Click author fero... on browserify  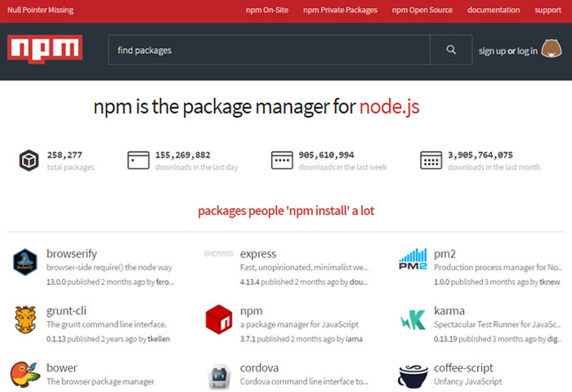[x=165, y=282]
